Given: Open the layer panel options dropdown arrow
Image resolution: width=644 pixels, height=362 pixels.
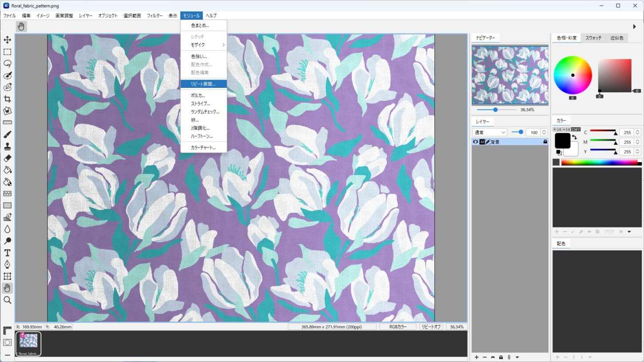Looking at the screenshot, I should click(x=517, y=357).
